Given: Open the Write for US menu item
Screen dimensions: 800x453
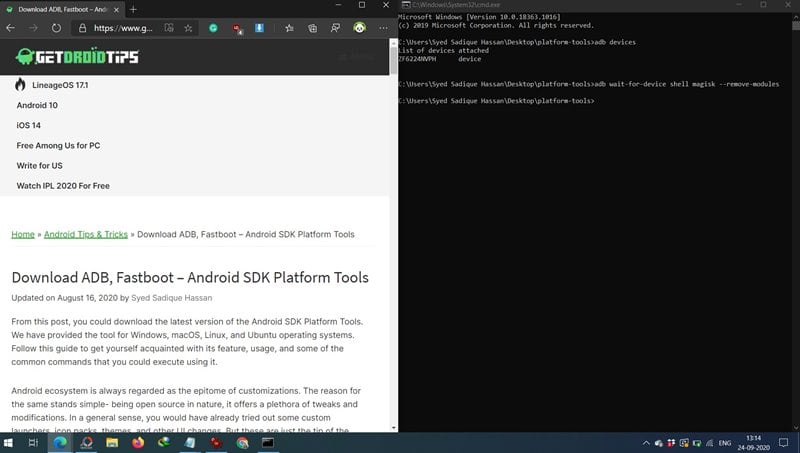Looking at the screenshot, I should (x=39, y=166).
